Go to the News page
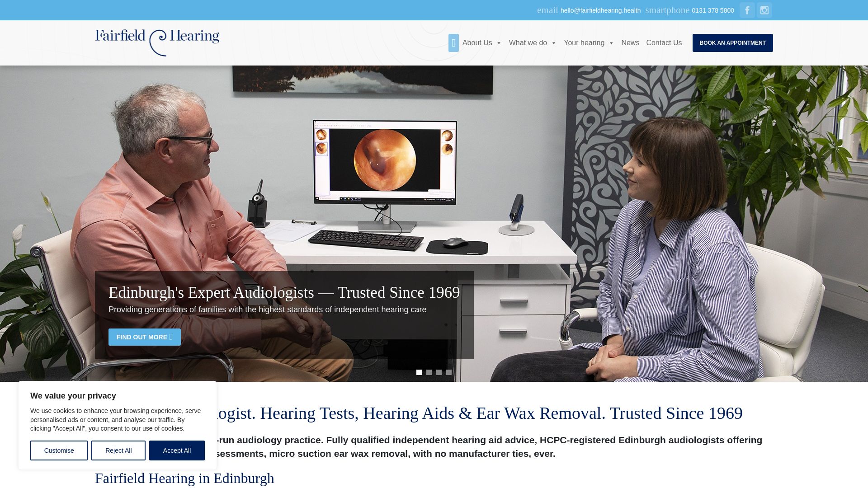The width and height of the screenshot is (868, 488). point(630,43)
